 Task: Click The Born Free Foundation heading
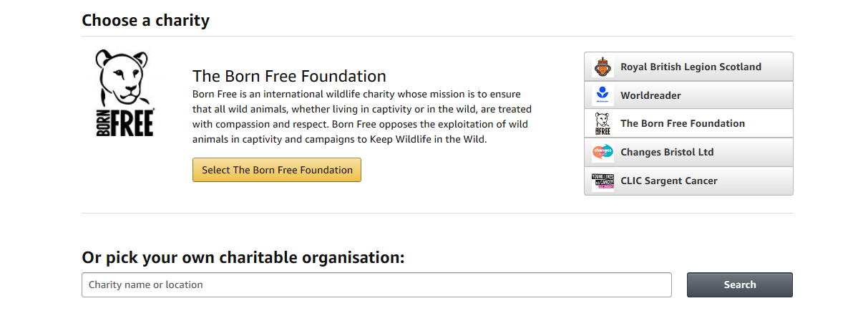coord(289,76)
